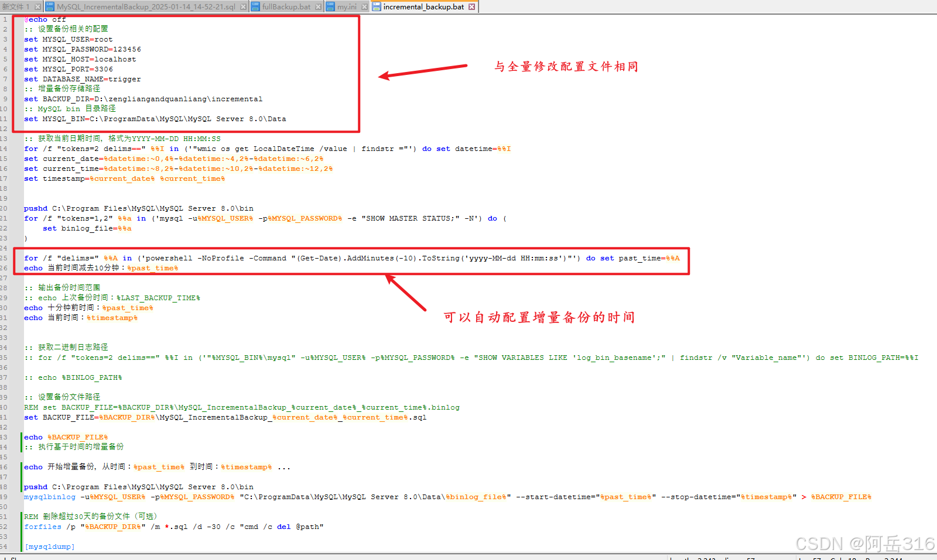Click the pushd line above mysqlbinlog

[x=139, y=487]
